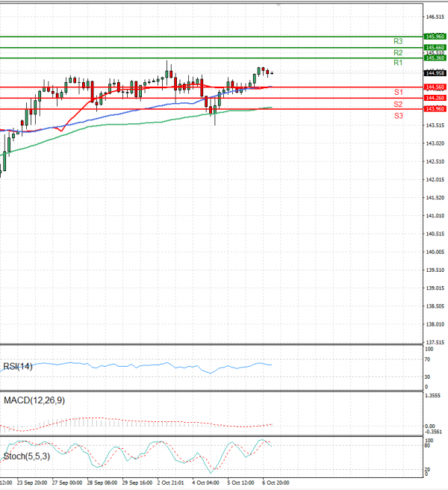Click the R3 resistance label
The width and height of the screenshot is (448, 490).
pyautogui.click(x=398, y=41)
